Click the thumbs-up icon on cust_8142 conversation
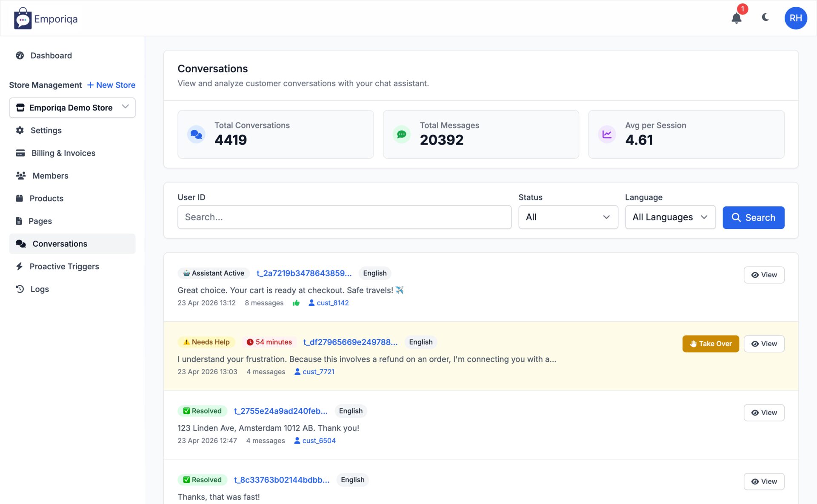 [297, 303]
